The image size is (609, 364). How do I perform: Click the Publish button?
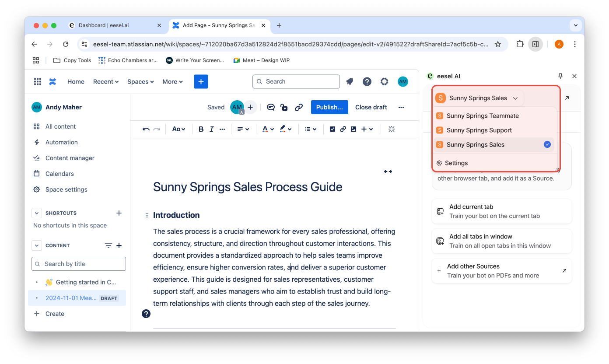pyautogui.click(x=329, y=107)
